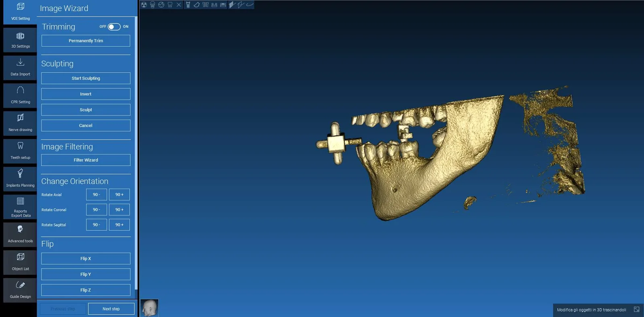Click the "Modifica gli oggetti in 3D trascinandoli" text
Viewport: 644px width, 317px height.
(591, 310)
